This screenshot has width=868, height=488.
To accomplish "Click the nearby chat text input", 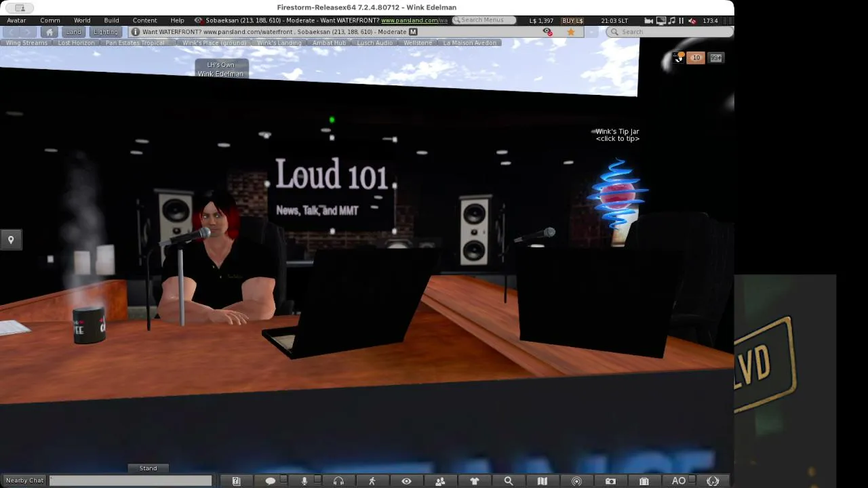I will pyautogui.click(x=130, y=481).
